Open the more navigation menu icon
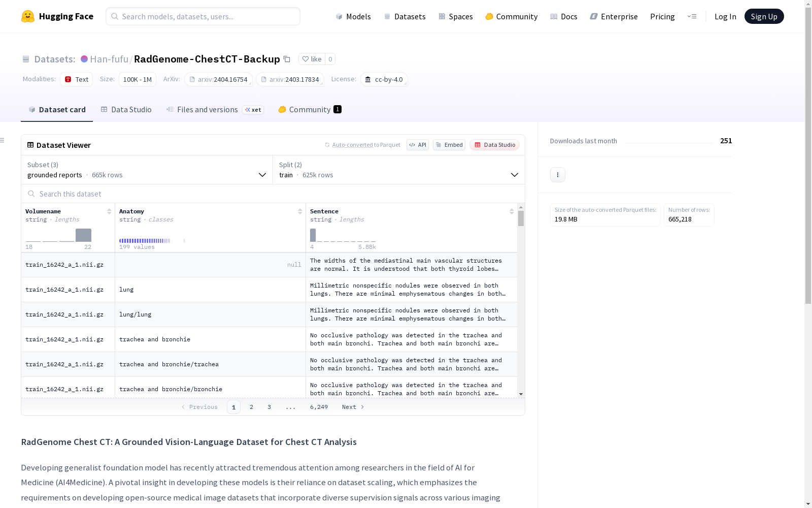The height and width of the screenshot is (508, 812). click(x=692, y=16)
